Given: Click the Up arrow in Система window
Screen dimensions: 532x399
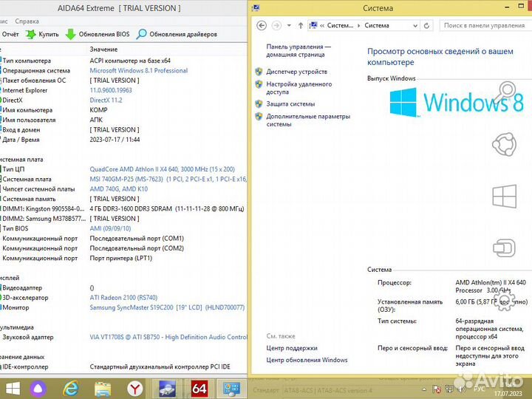Looking at the screenshot, I should 301,25.
